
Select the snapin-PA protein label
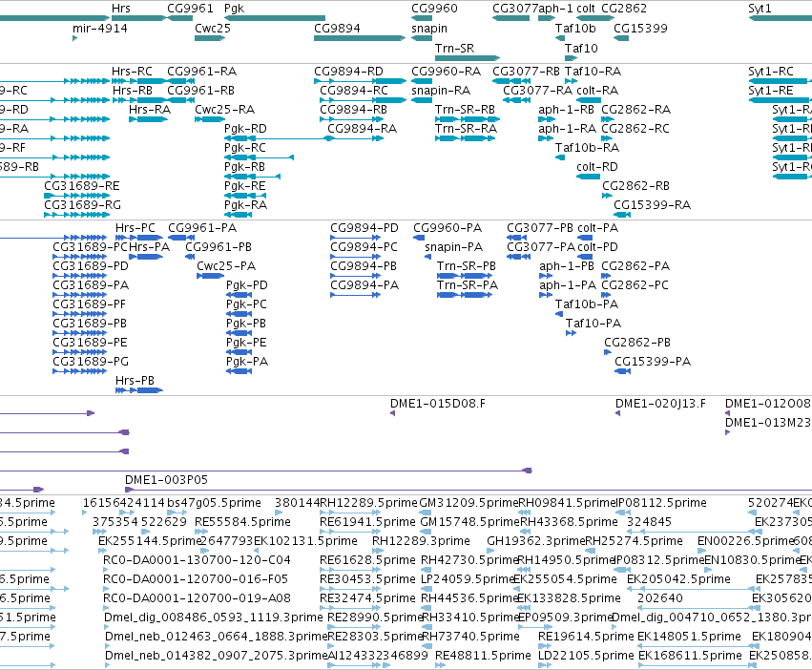453,248
